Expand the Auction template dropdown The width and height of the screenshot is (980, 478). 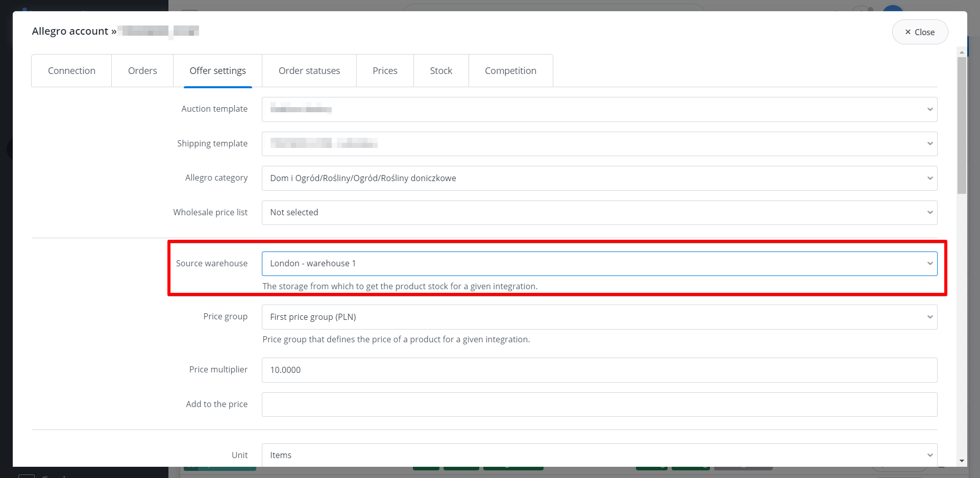click(599, 109)
